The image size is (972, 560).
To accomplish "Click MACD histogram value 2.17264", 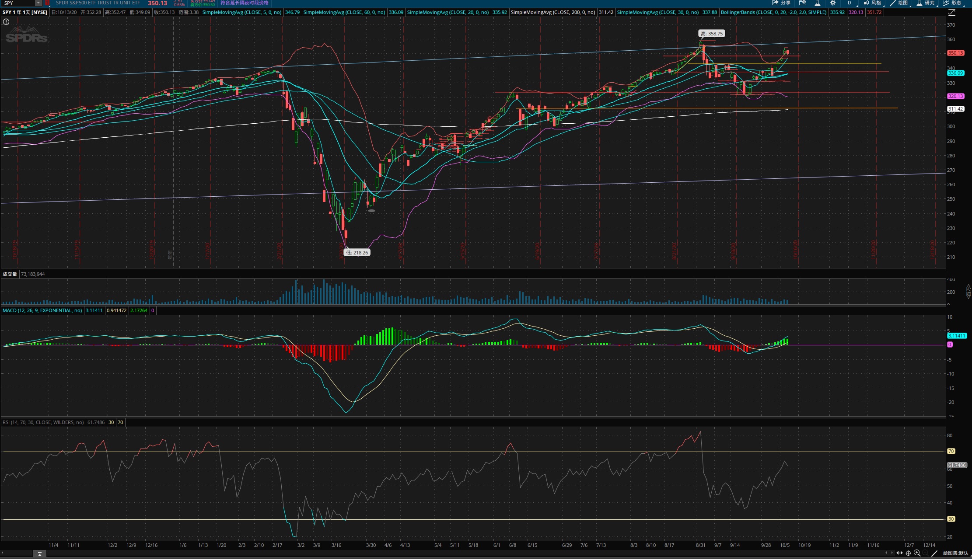I will [x=139, y=310].
